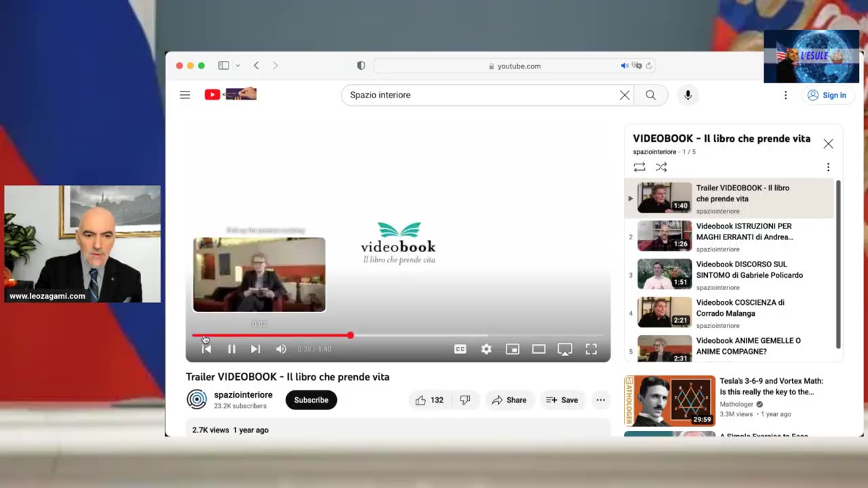
Task: Reload the page in Safari
Action: 649,66
